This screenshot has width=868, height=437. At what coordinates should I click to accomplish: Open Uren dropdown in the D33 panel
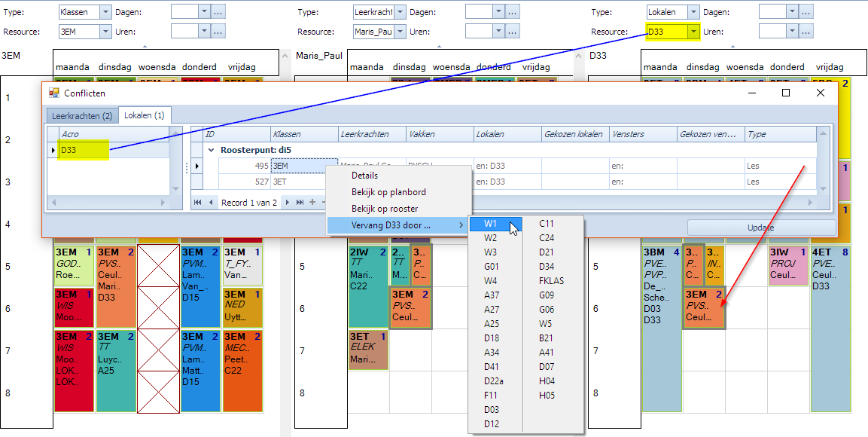click(792, 32)
